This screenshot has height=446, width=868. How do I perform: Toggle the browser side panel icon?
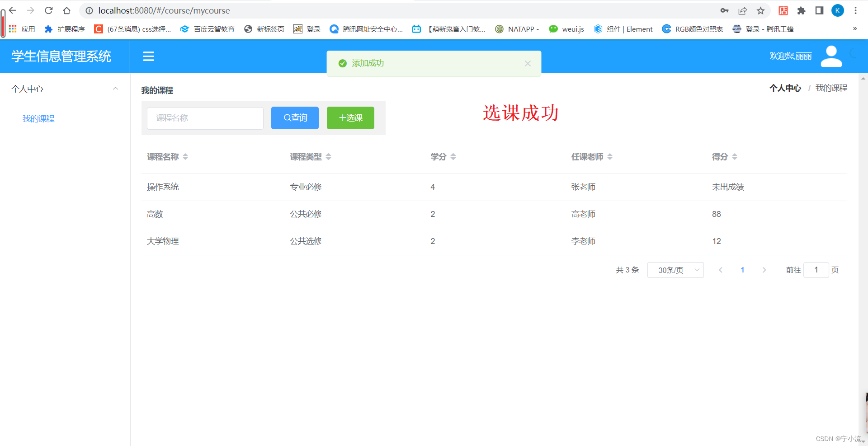pyautogui.click(x=819, y=10)
